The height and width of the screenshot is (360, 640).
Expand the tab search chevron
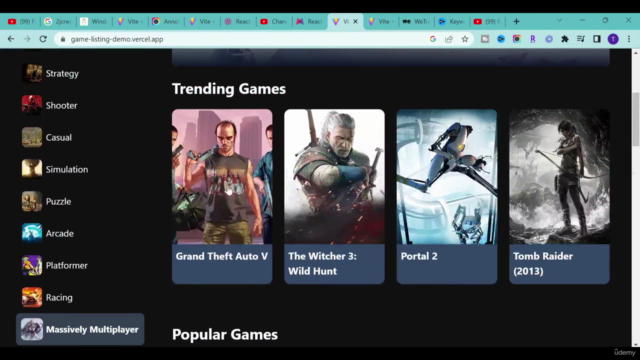tap(560, 20)
